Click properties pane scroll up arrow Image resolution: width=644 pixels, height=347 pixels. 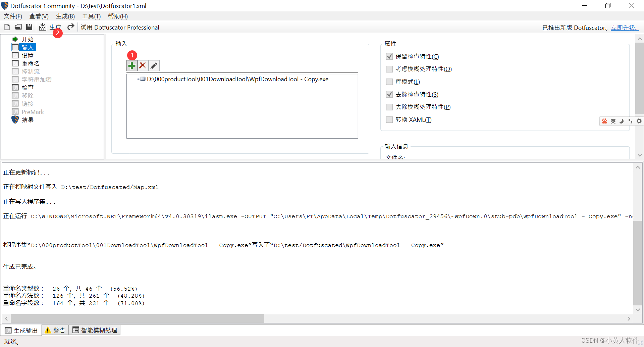pos(639,39)
